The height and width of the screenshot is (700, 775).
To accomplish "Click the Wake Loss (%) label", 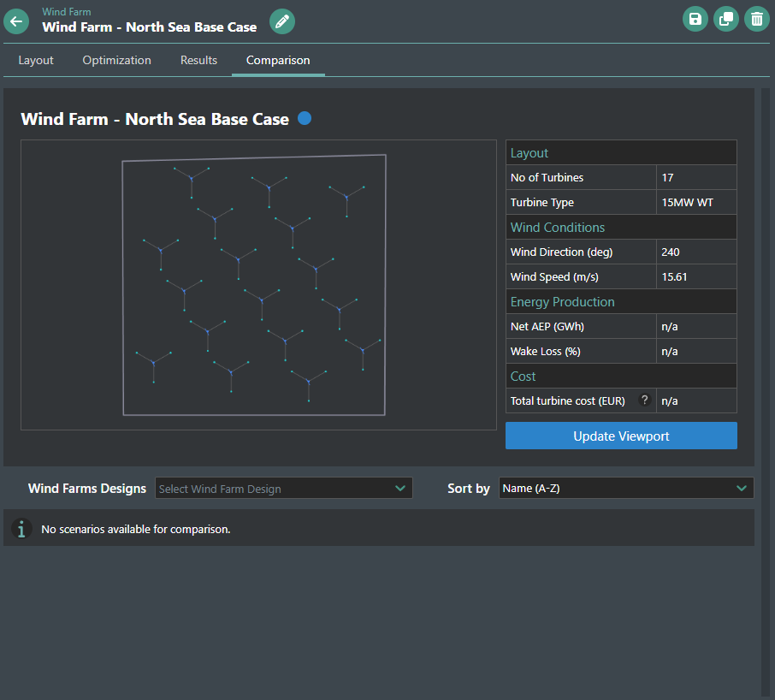I will pyautogui.click(x=545, y=352).
